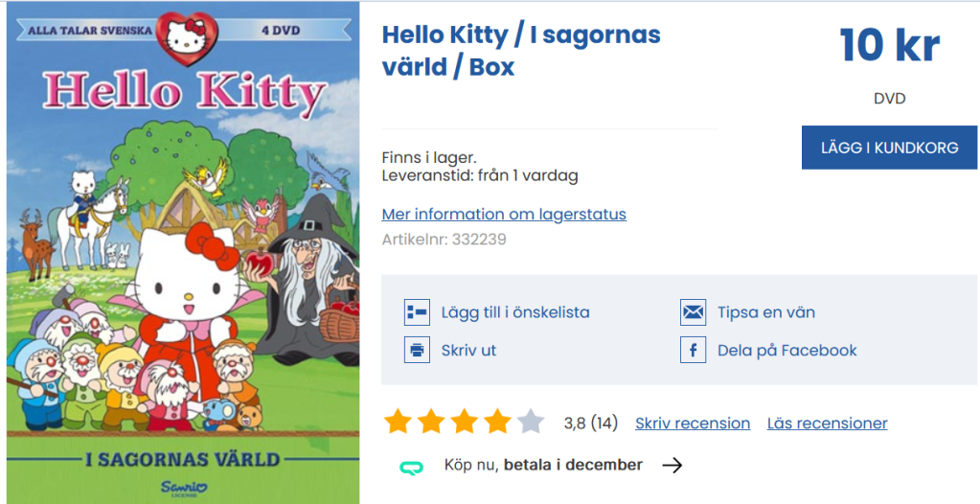
Task: Click the third rating star
Action: (465, 423)
